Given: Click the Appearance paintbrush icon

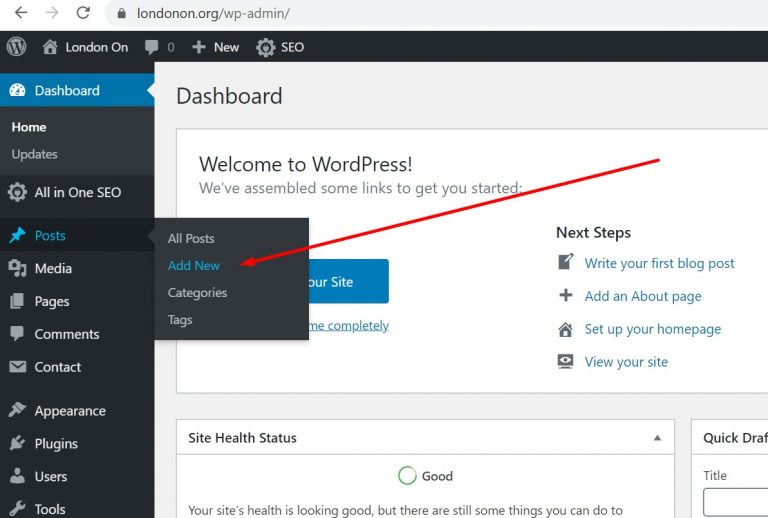Looking at the screenshot, I should tap(17, 410).
